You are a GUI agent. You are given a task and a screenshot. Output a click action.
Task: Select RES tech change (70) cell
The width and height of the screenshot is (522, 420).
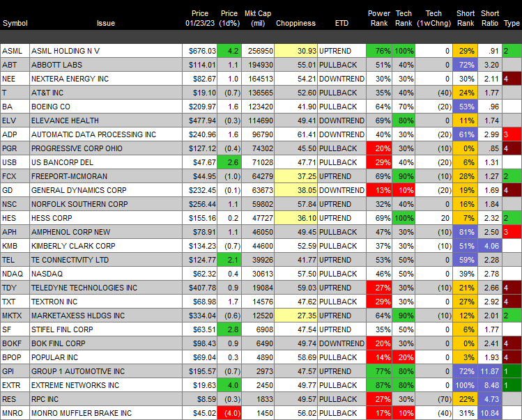pos(433,400)
